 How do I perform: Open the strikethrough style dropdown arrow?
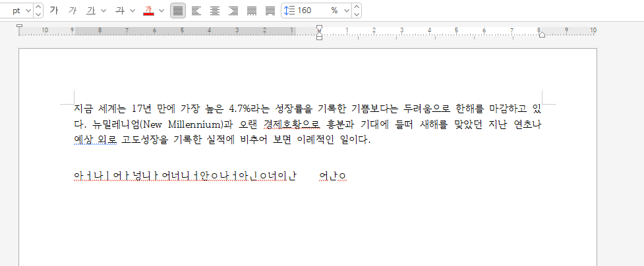click(132, 11)
